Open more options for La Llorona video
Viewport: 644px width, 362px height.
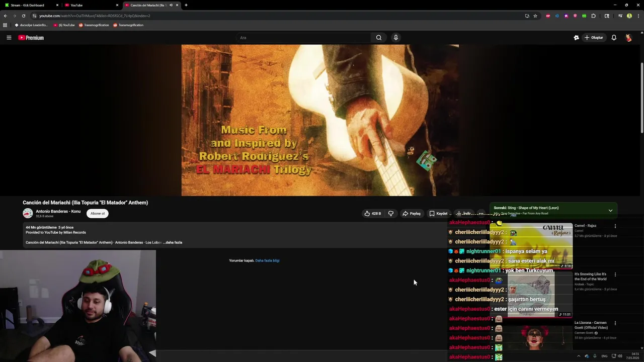click(615, 323)
